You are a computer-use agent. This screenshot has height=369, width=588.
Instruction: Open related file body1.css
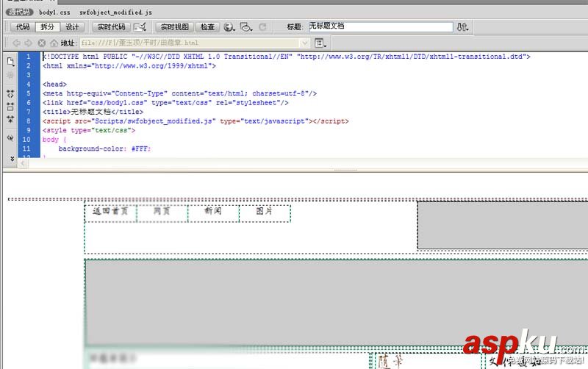point(54,12)
